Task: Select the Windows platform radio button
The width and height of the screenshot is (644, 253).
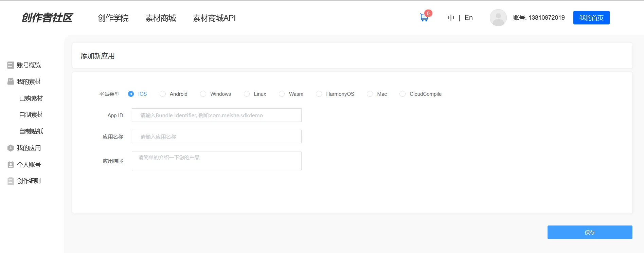Action: point(203,94)
